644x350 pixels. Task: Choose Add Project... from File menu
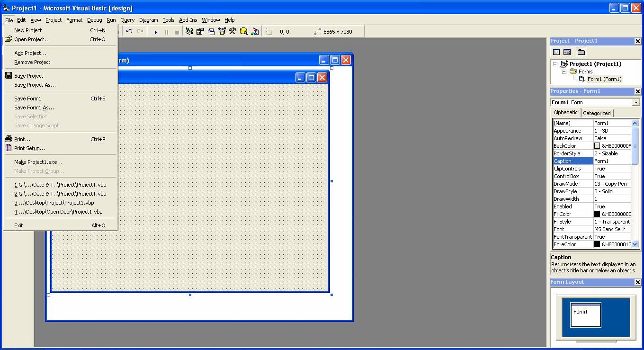pos(60,53)
